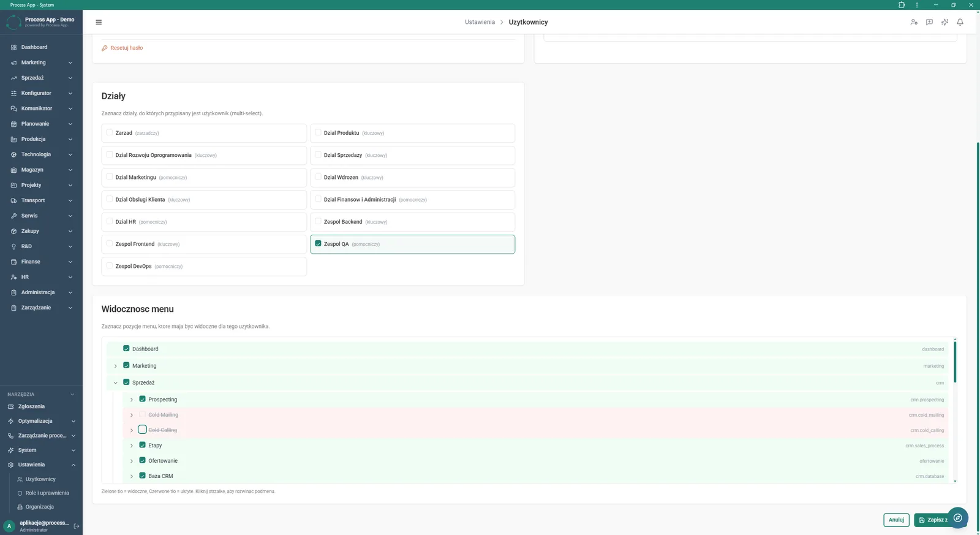This screenshot has height=535, width=980.
Task: Expand the HR sidebar chevron
Action: [x=70, y=277]
